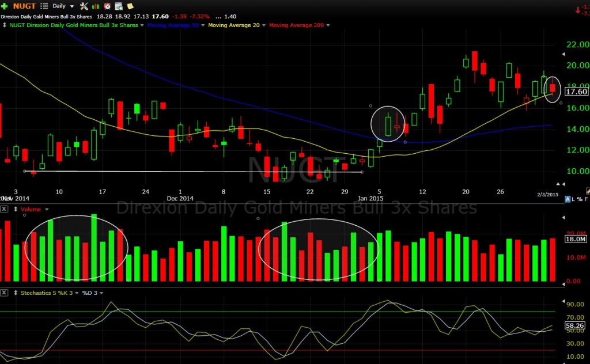Click the Moving Average 20 label
This screenshot has height=364, width=590.
(x=234, y=25)
